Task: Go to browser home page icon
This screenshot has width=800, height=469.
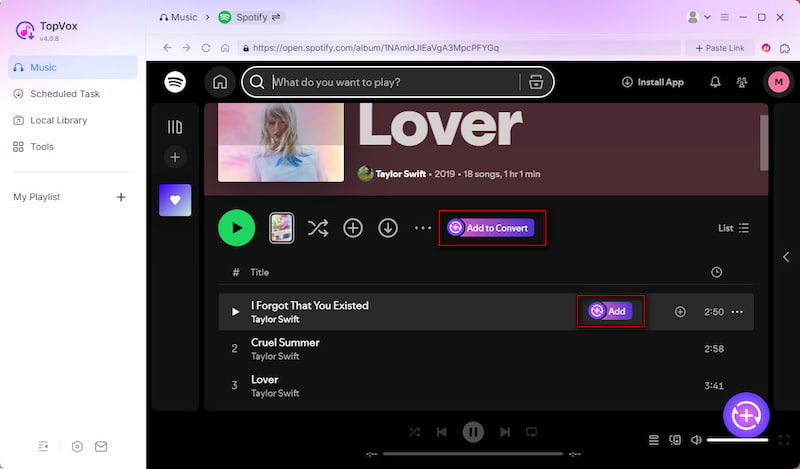Action: tap(225, 47)
